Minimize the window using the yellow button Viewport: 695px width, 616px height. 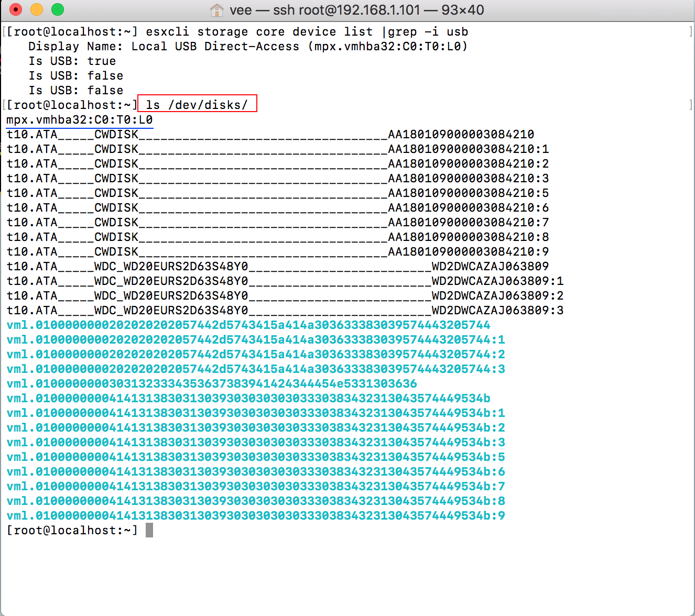tap(37, 9)
